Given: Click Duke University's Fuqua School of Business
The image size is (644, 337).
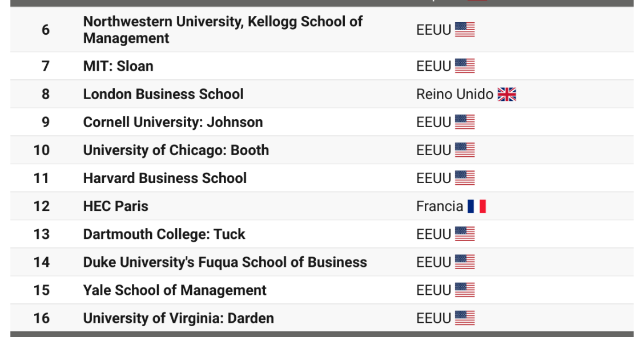Looking at the screenshot, I should (x=225, y=262).
